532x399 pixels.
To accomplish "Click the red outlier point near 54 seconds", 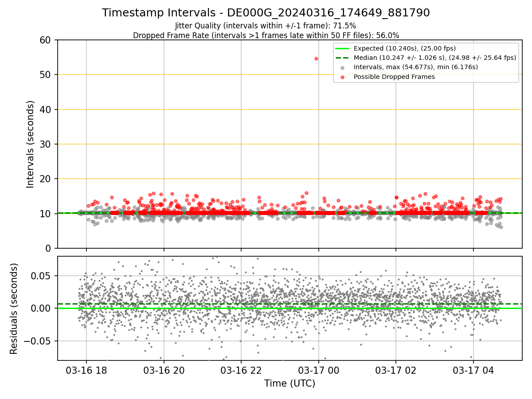I will click(316, 59).
